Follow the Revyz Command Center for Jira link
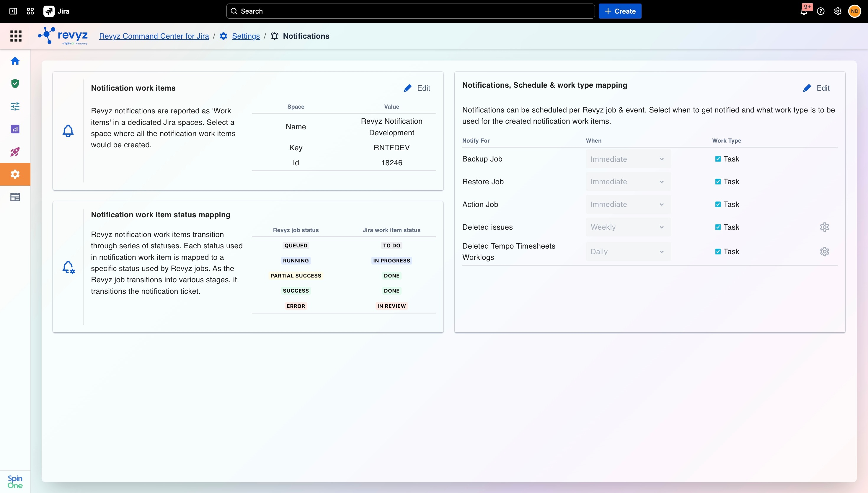The height and width of the screenshot is (493, 868). (154, 36)
